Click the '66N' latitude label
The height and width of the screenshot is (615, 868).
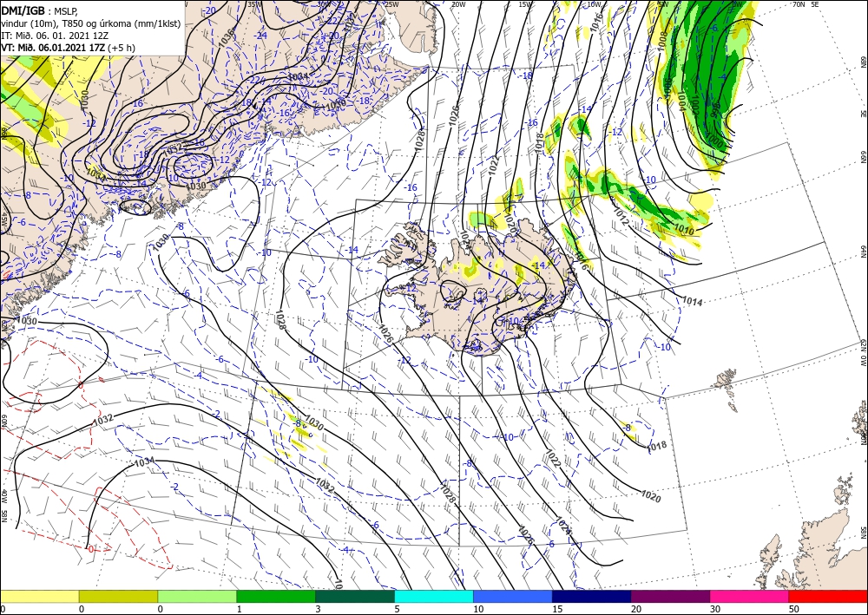tap(863, 157)
